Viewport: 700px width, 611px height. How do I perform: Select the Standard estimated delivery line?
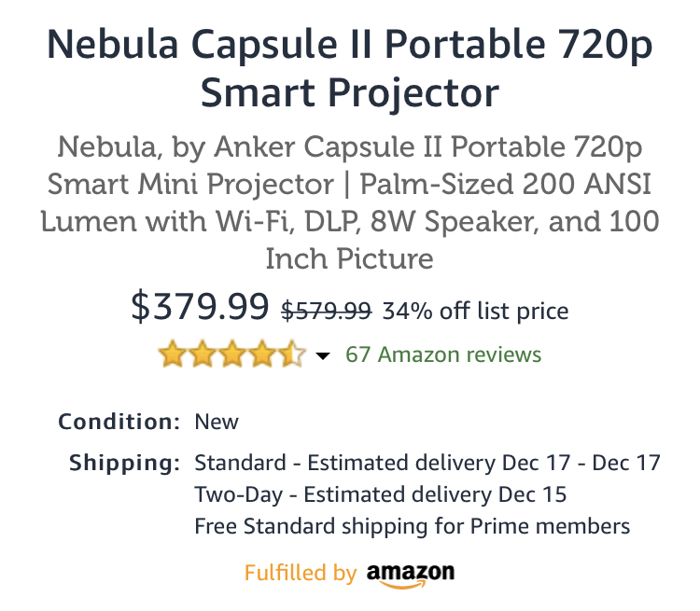427,463
